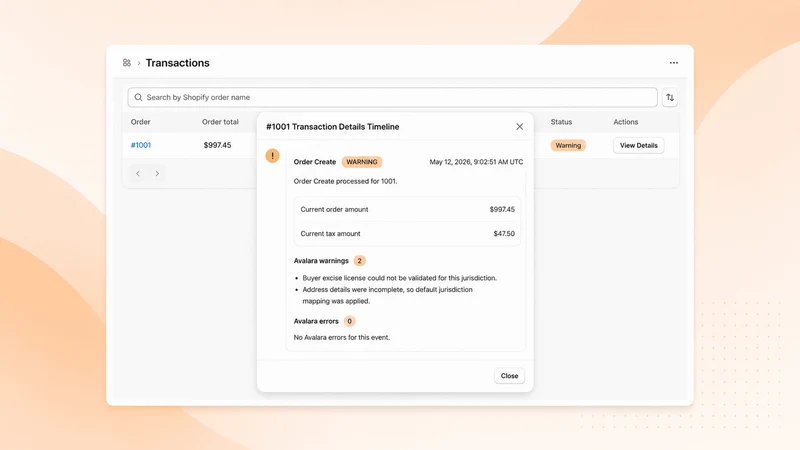Click the $47.50 tax amount value
Image resolution: width=800 pixels, height=450 pixels.
pos(504,234)
